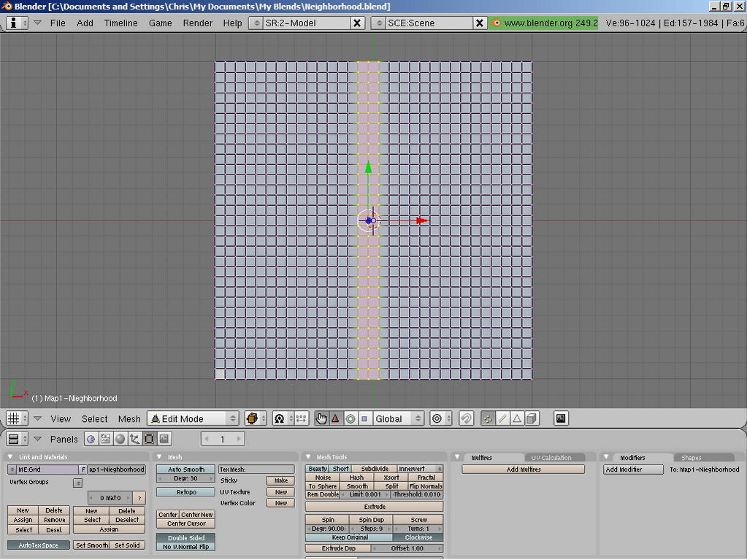Toggle the Clockwise spin option
Screen dimensions: 747x560
click(x=418, y=537)
